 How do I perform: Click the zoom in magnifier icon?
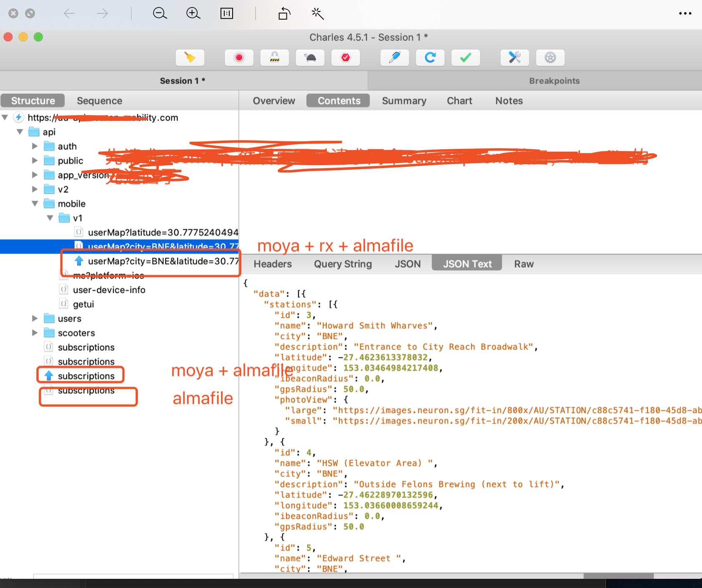tap(193, 13)
